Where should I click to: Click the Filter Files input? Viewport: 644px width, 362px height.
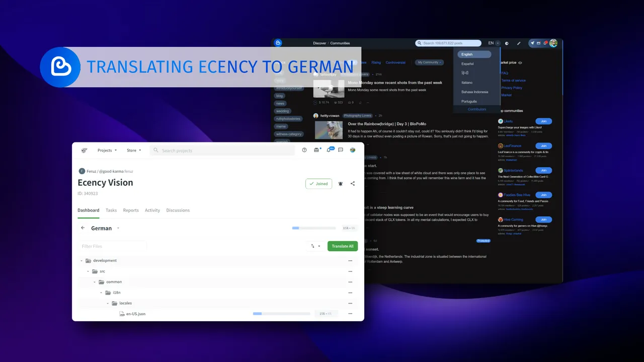(112, 246)
